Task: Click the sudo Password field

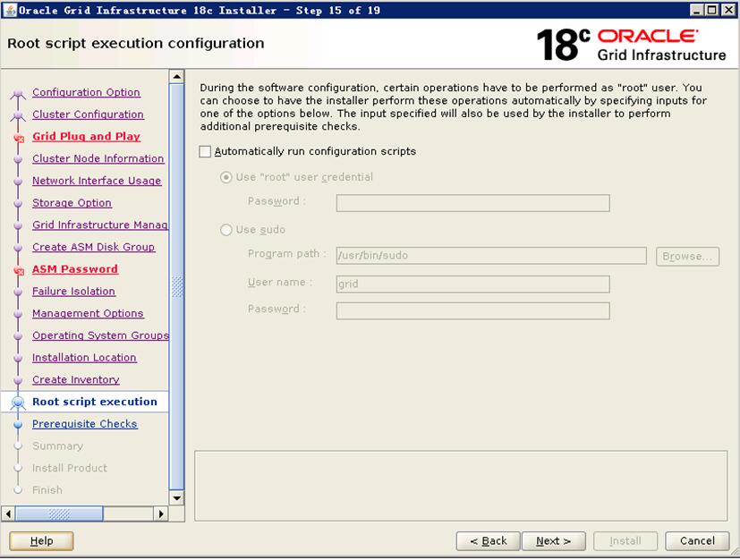Action: 472,311
